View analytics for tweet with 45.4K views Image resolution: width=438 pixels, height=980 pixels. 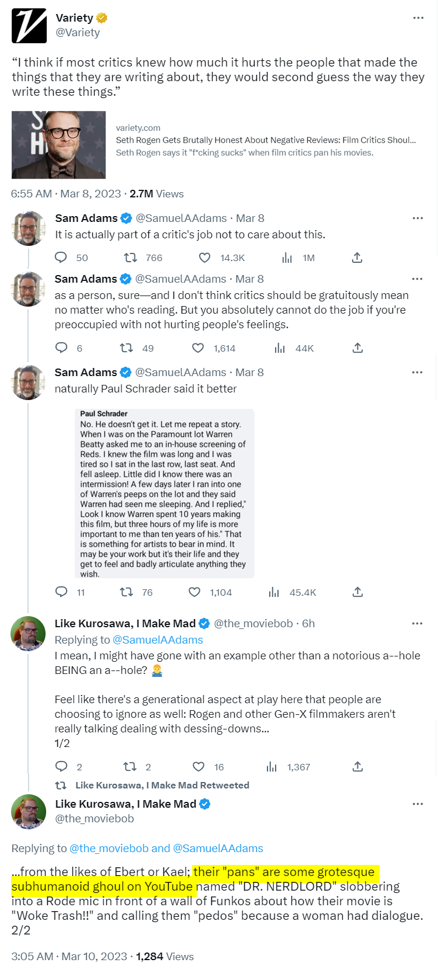[274, 592]
